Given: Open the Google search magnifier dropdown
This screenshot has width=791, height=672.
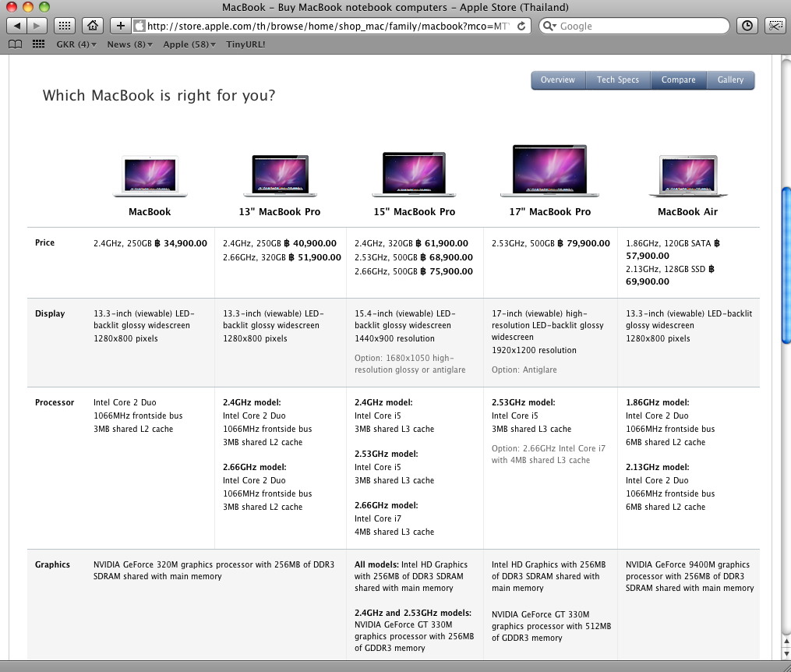Looking at the screenshot, I should click(549, 26).
